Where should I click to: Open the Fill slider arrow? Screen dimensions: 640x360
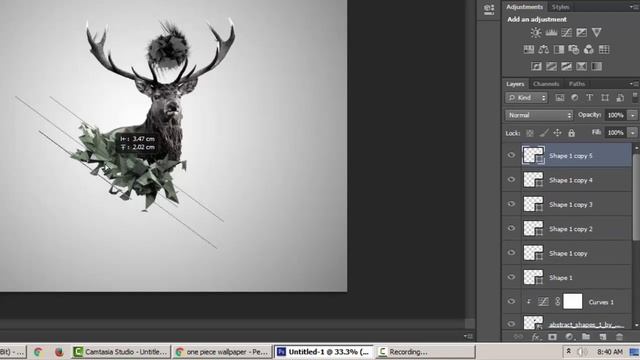point(633,133)
